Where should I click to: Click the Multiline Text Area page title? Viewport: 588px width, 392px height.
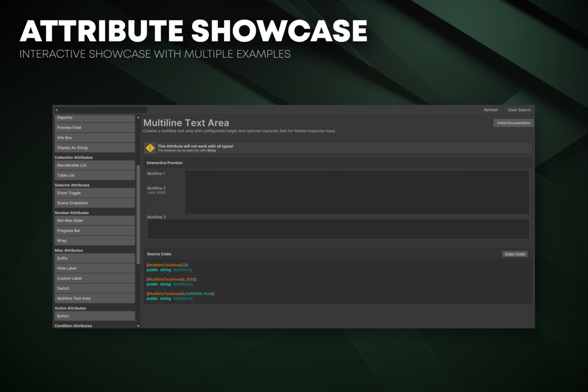[x=186, y=122]
